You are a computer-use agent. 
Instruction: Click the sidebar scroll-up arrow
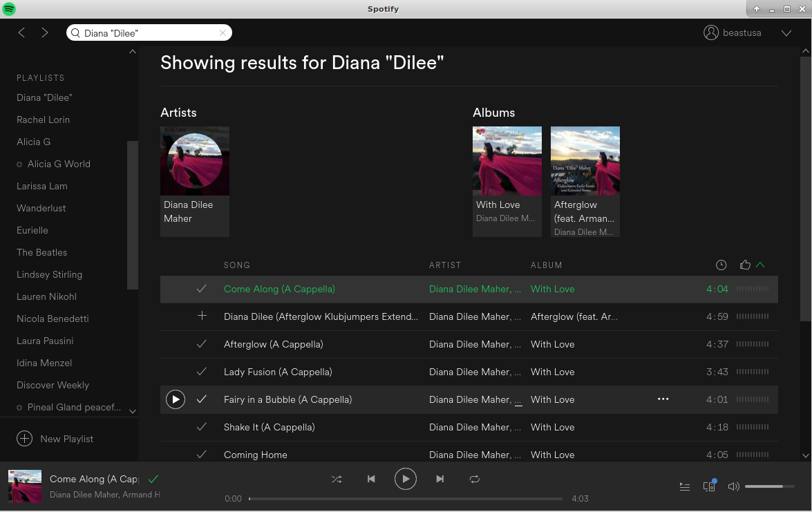[133, 51]
